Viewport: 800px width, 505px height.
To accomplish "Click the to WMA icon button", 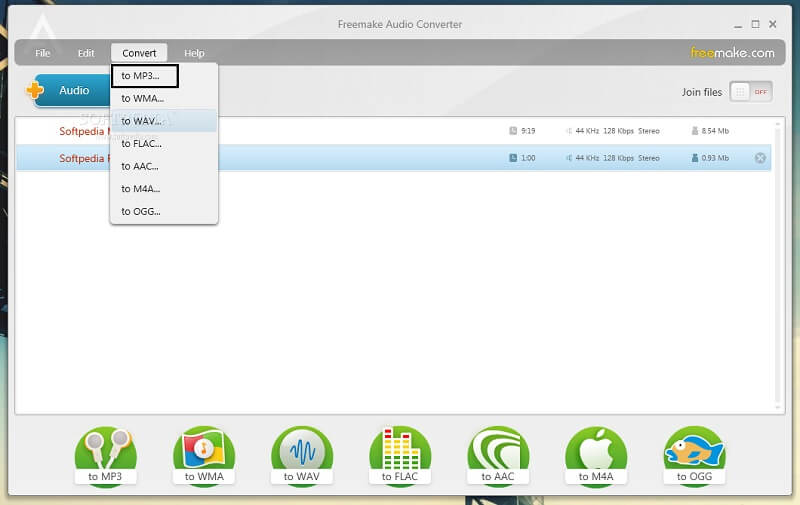I will click(204, 456).
